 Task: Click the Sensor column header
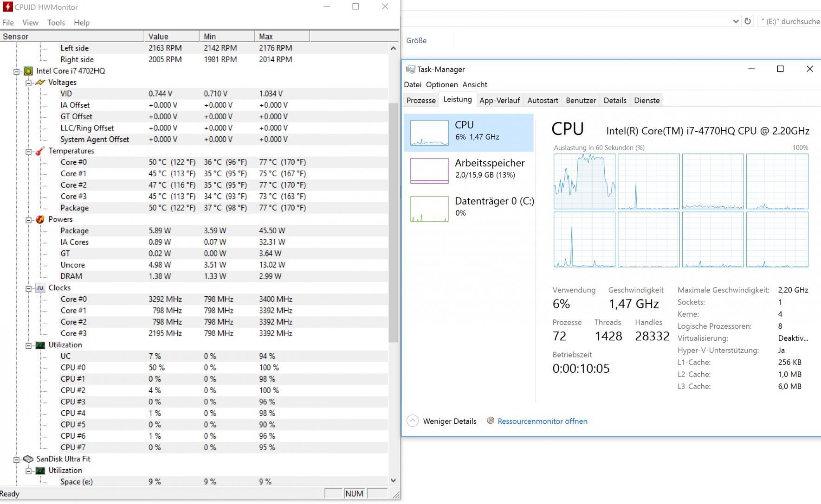pos(72,37)
